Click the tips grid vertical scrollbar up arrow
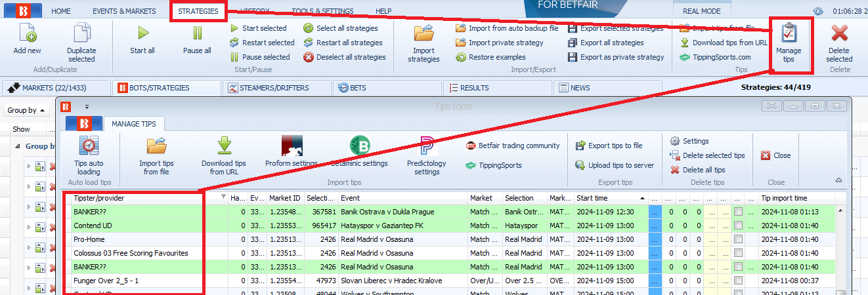The image size is (868, 295). (x=841, y=211)
